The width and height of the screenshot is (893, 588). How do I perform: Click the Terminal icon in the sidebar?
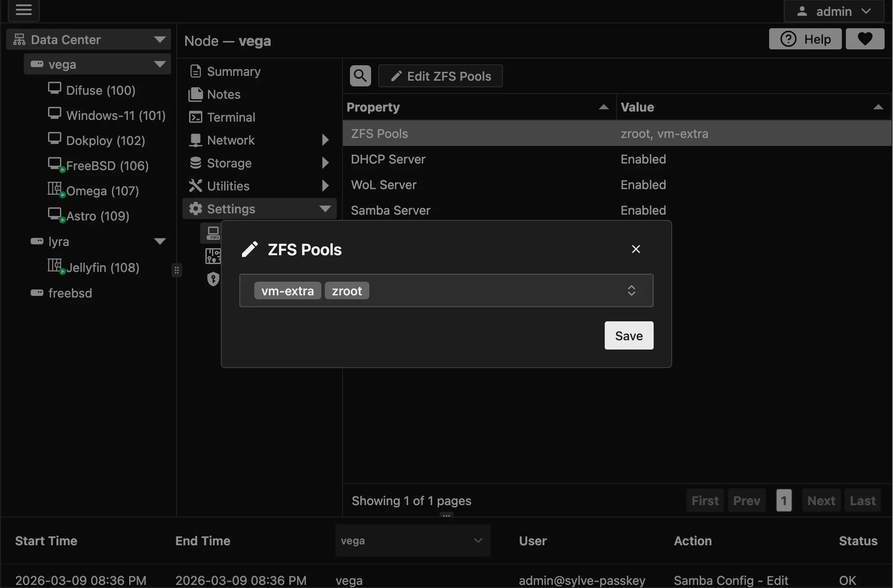tap(195, 117)
